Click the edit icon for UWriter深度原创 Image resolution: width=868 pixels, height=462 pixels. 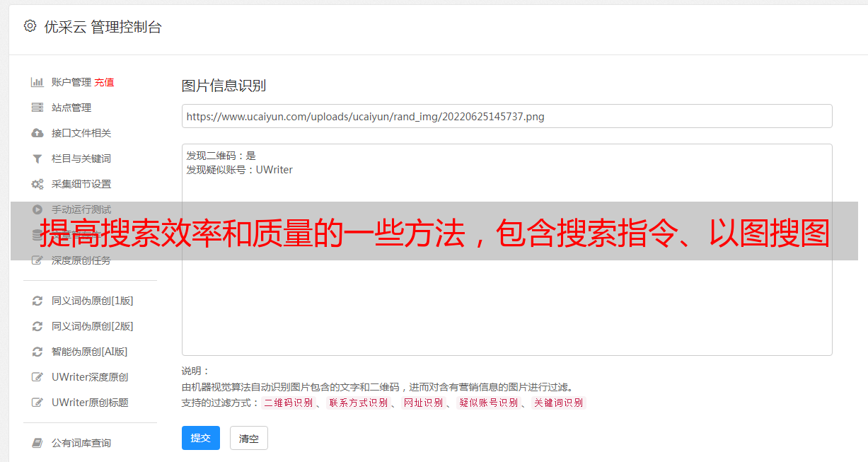pos(37,377)
